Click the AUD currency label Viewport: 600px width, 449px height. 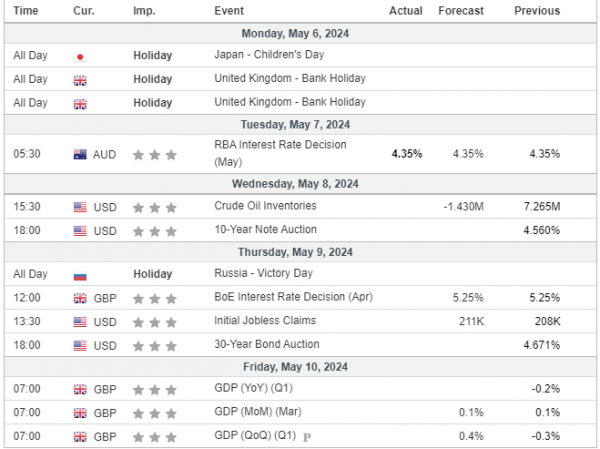click(104, 155)
